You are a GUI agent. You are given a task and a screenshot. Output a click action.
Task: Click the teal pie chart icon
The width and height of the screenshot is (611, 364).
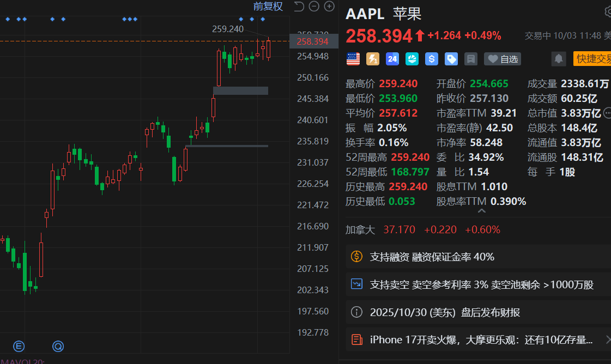(x=412, y=59)
